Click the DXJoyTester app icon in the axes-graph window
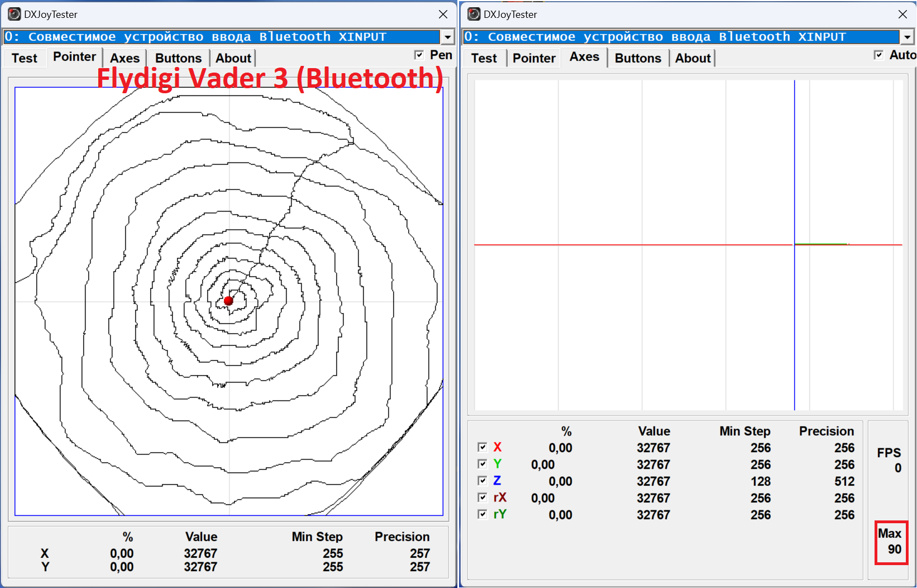Screen dimensions: 917x588 [x=474, y=14]
